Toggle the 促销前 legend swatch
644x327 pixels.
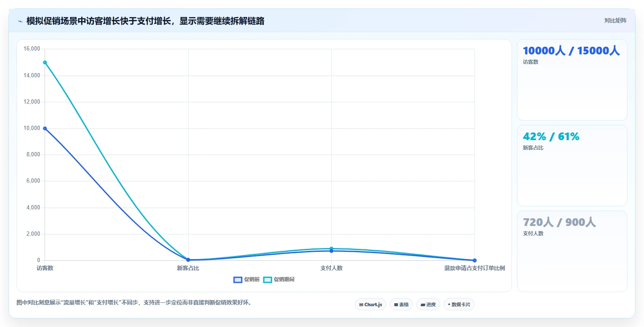tap(238, 279)
